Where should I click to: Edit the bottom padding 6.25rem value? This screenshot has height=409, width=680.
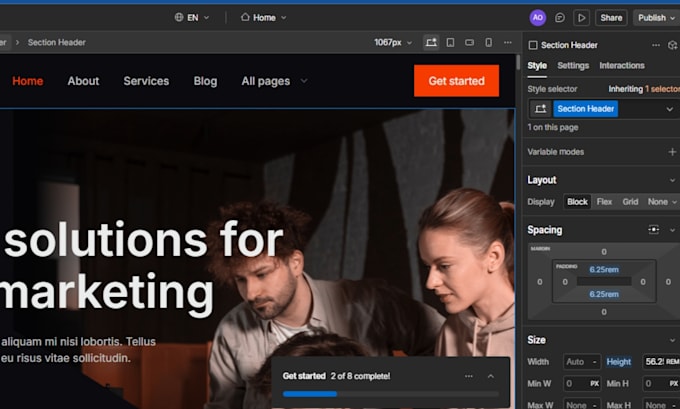point(604,294)
